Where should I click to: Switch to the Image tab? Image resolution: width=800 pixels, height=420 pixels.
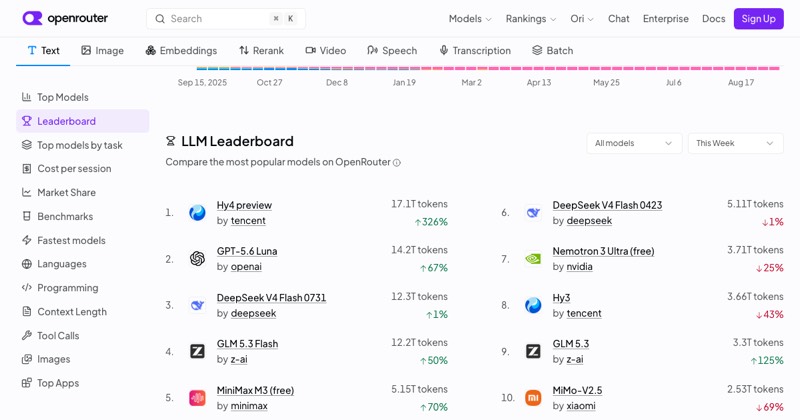(x=102, y=51)
